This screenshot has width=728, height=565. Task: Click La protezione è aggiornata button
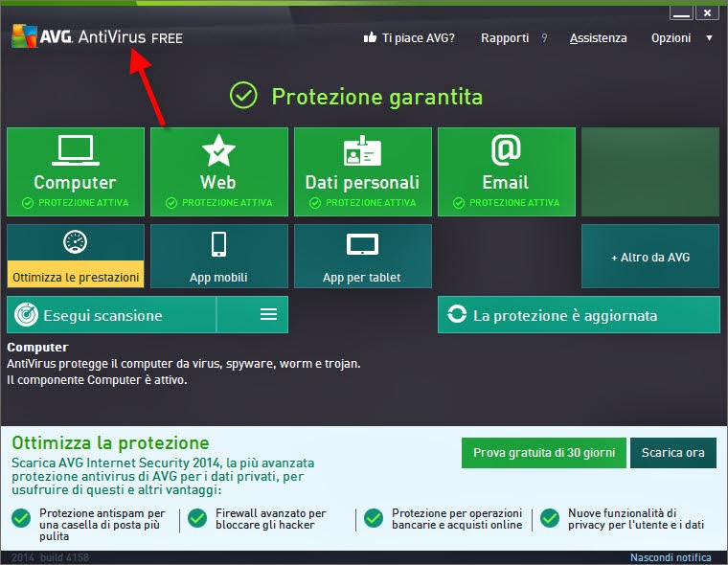pyautogui.click(x=579, y=315)
